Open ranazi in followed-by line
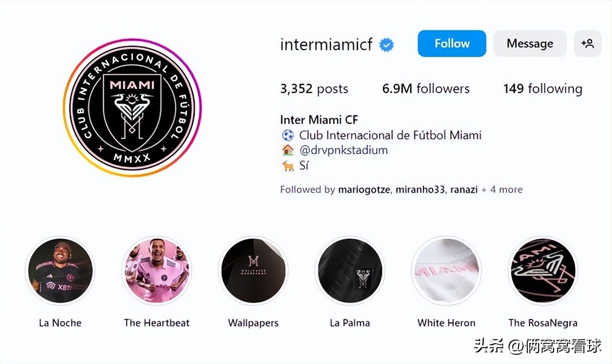 464,190
